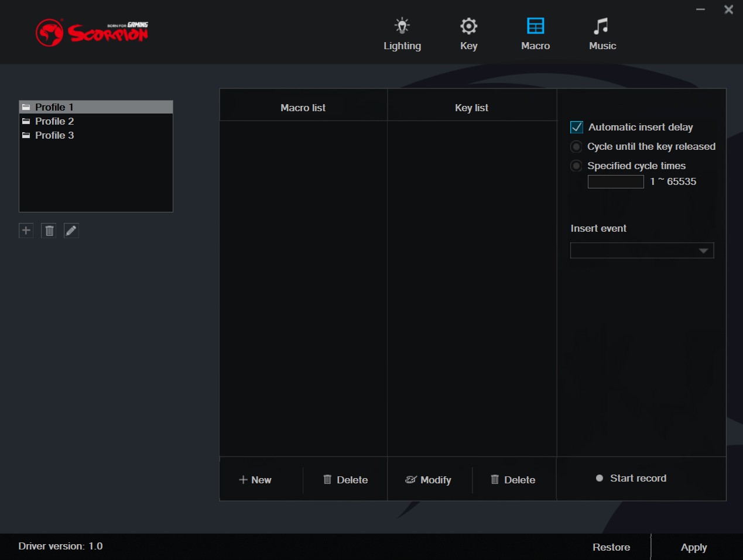Select Profile 3 in the list
743x560 pixels.
pos(54,135)
